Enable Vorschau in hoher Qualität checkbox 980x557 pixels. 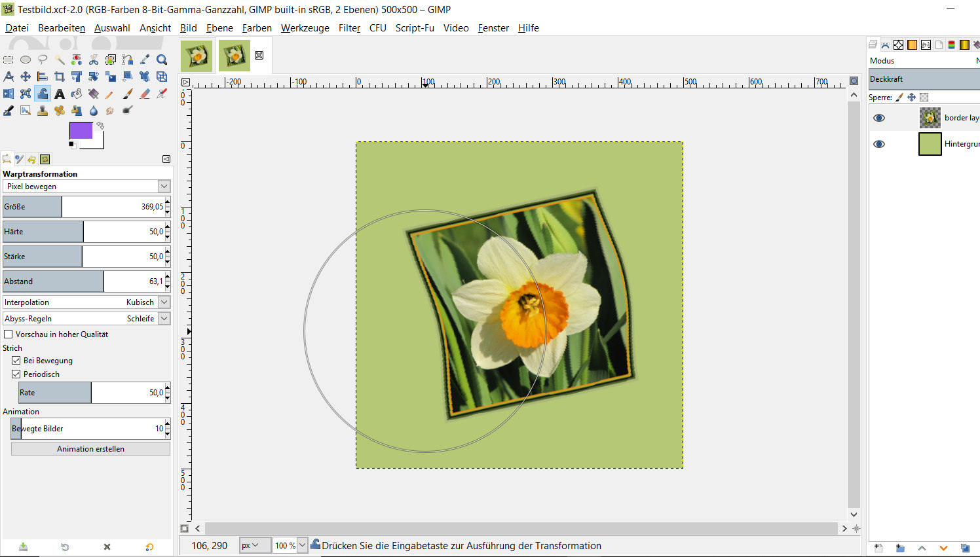[9, 334]
